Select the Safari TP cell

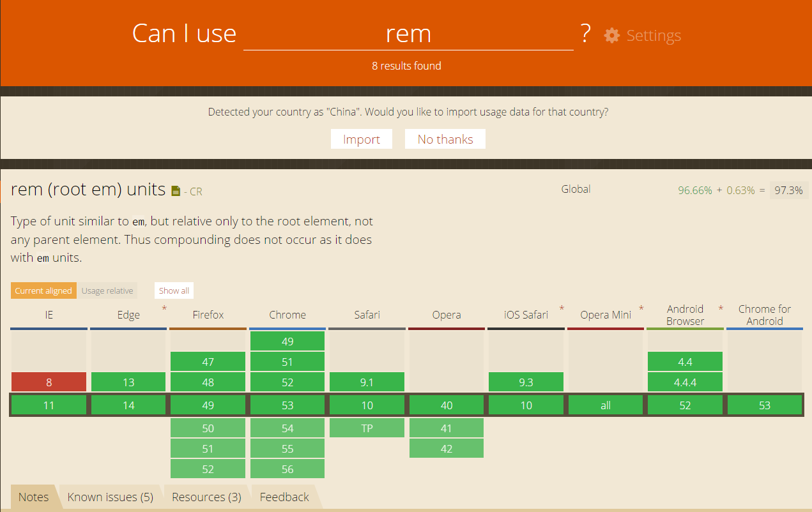(367, 428)
